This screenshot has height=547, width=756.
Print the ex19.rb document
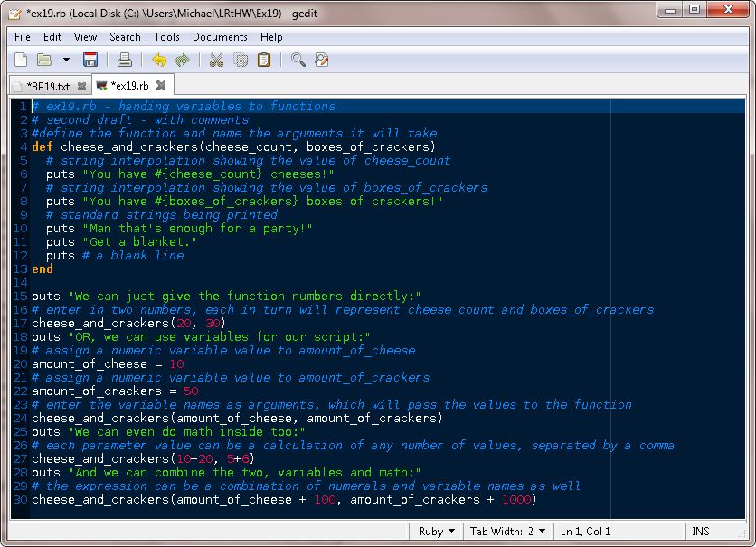(127, 60)
